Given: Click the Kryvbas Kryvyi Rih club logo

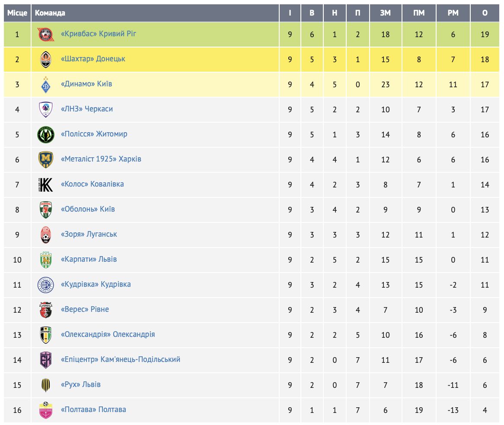Looking at the screenshot, I should coord(45,34).
